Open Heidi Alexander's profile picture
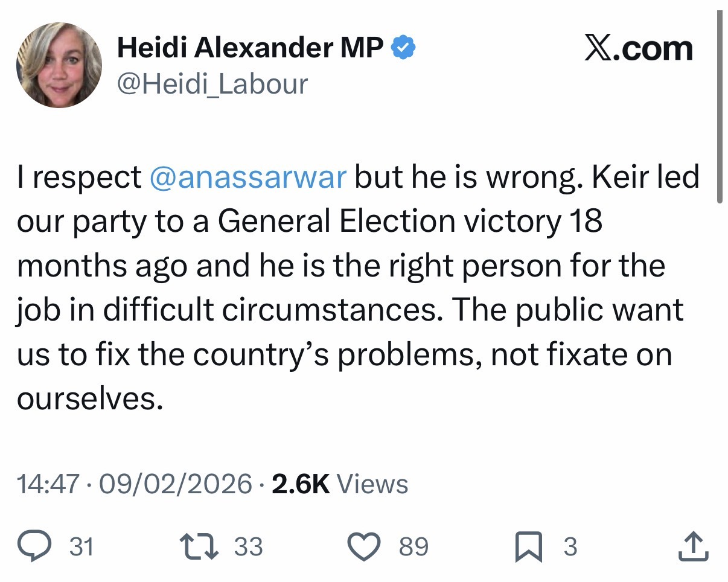This screenshot has height=582, width=728. tap(59, 65)
